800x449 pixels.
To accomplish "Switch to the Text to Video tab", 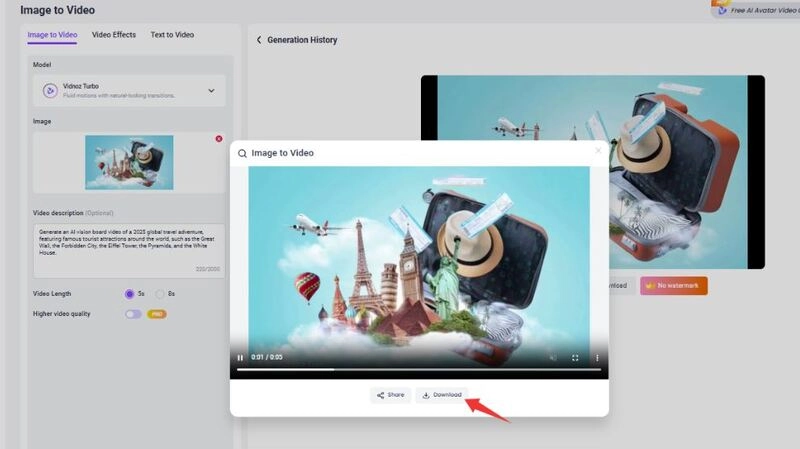I will pyautogui.click(x=172, y=35).
